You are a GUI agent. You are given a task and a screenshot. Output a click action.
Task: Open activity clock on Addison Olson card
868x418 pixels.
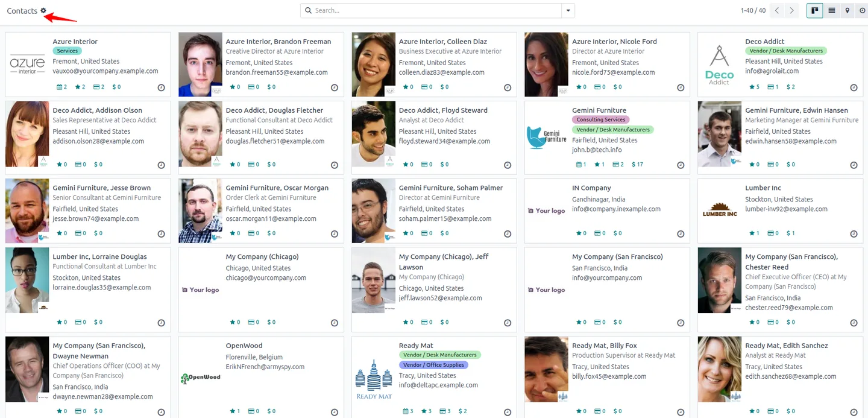point(161,165)
